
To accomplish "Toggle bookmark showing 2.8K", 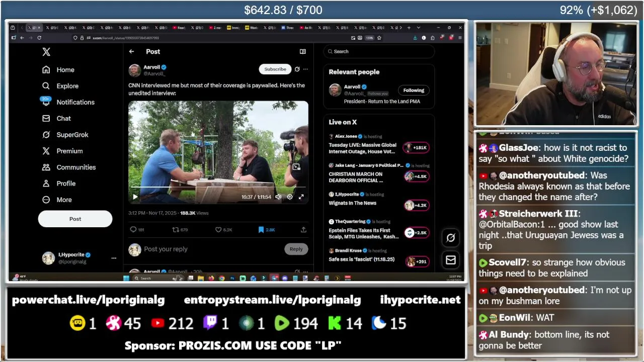I will click(267, 230).
